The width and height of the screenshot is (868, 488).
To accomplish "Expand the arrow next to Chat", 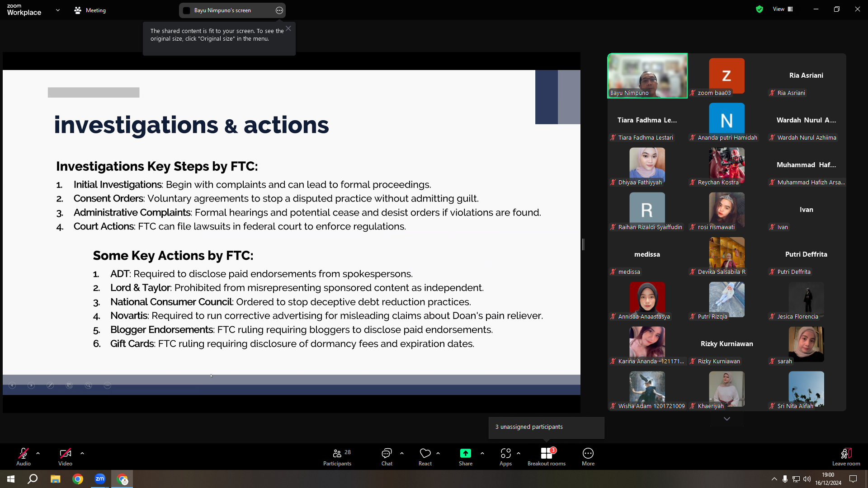I will (402, 453).
